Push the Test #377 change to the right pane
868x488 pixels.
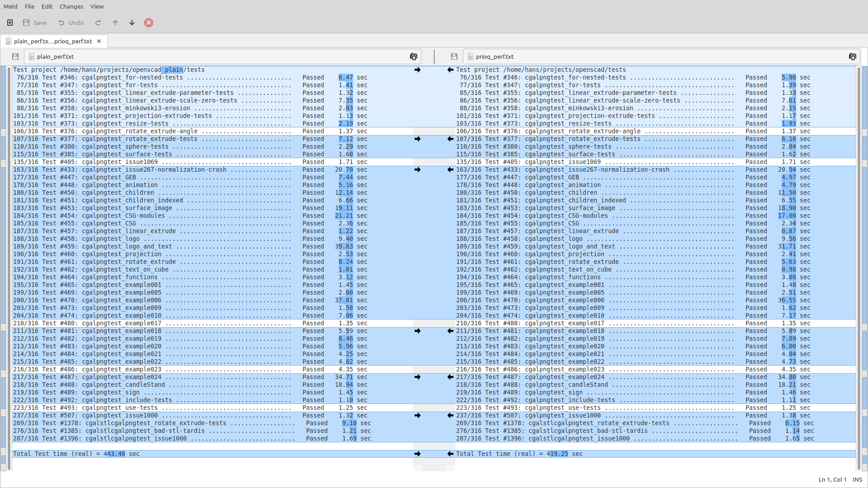click(417, 139)
